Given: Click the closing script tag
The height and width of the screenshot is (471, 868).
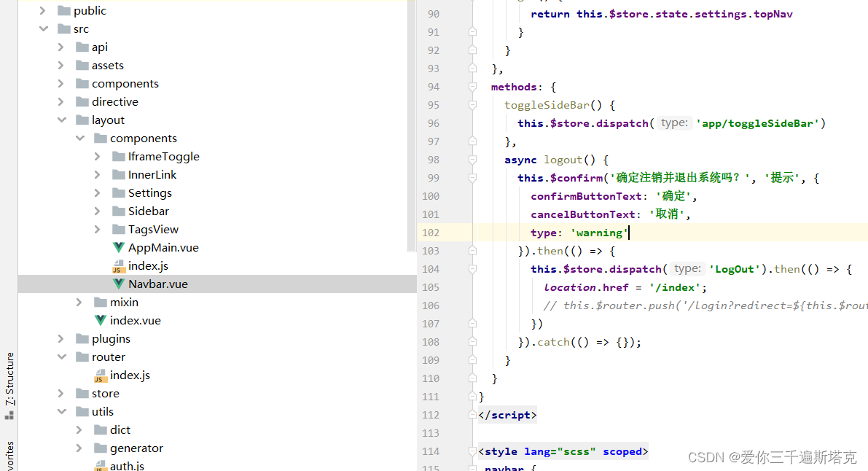Looking at the screenshot, I should click(508, 415).
